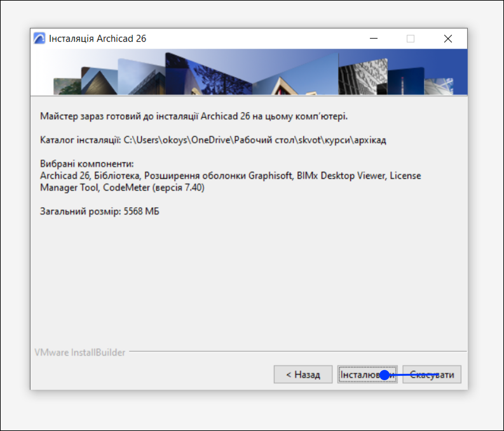Click the installer ready message text

pos(194,116)
